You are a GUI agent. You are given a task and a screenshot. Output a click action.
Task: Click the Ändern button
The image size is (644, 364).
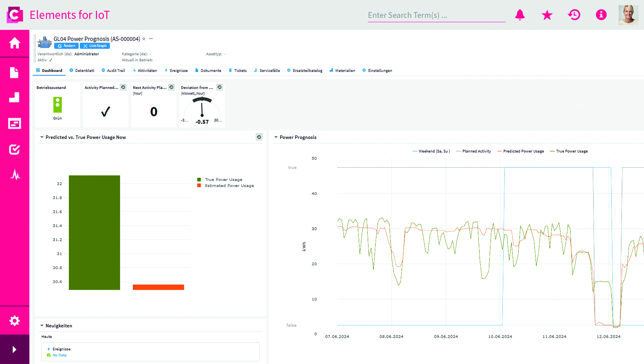pos(66,46)
